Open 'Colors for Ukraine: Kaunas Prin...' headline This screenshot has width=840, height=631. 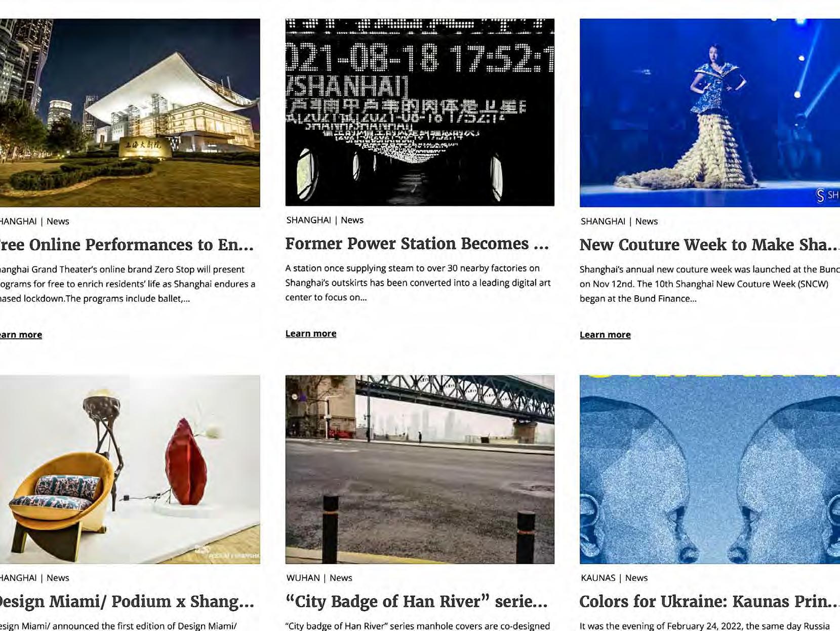(x=709, y=601)
